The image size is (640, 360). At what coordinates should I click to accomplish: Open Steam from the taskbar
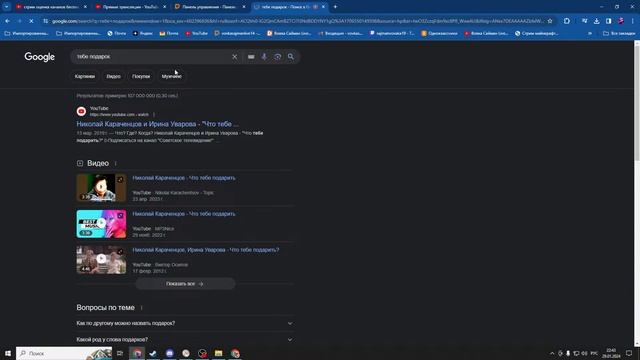[x=153, y=353]
